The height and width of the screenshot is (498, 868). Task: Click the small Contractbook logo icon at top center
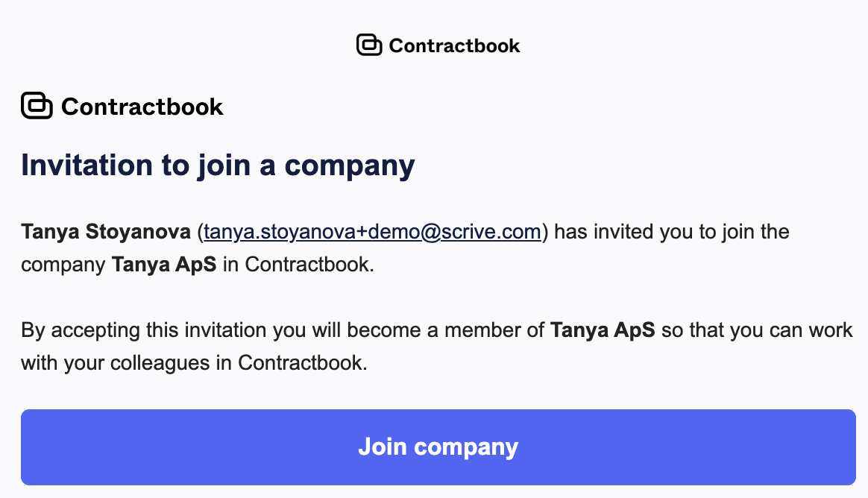coord(369,45)
